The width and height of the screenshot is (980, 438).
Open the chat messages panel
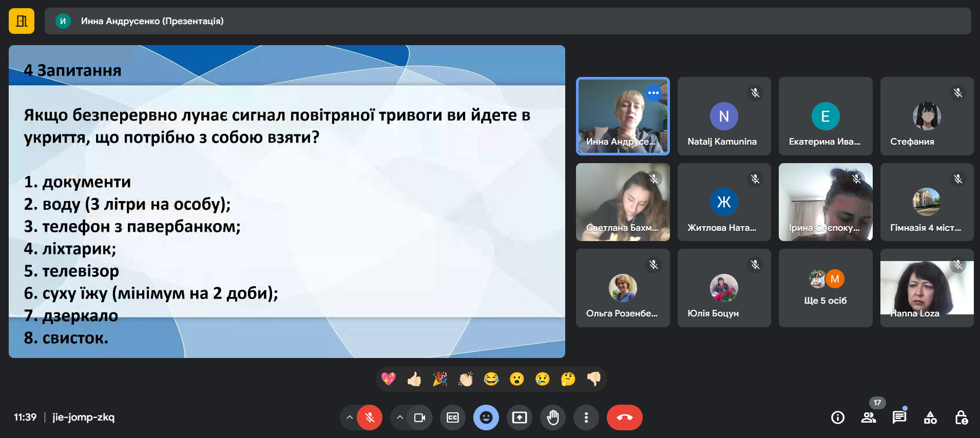tap(899, 417)
